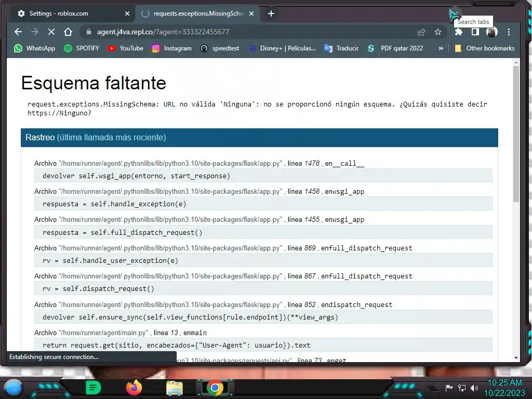
Task: Click the rv = self.dispatch_request() line
Action: (x=263, y=289)
